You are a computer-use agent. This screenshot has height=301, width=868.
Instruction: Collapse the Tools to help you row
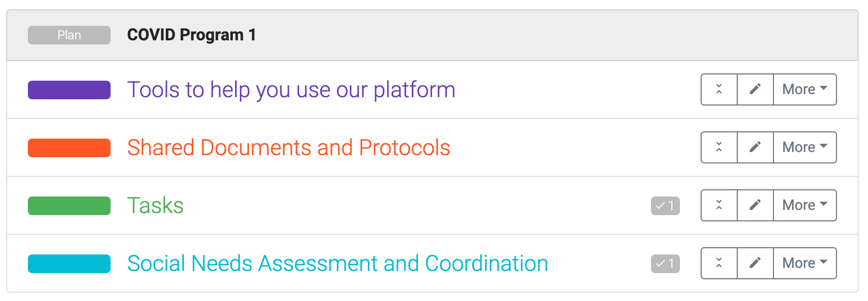click(719, 89)
